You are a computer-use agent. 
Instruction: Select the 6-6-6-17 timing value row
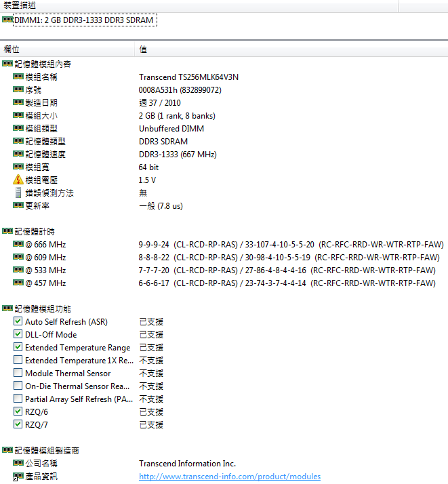click(x=287, y=283)
